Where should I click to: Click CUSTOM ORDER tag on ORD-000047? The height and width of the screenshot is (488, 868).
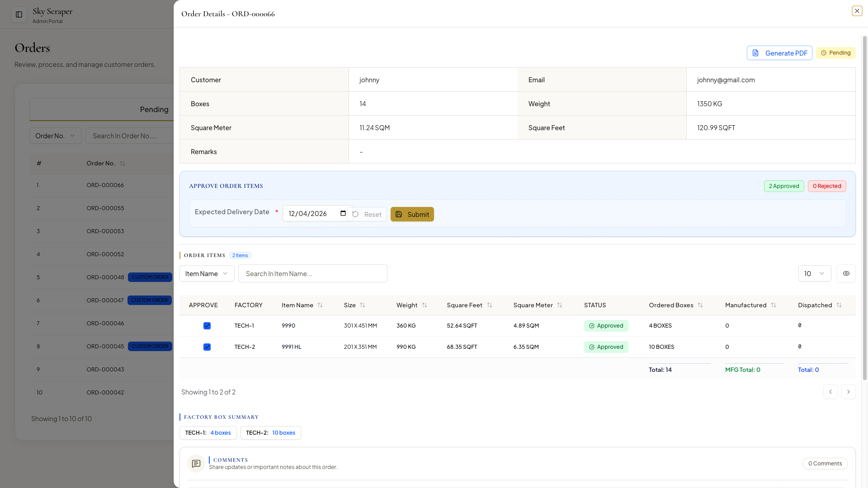click(150, 300)
